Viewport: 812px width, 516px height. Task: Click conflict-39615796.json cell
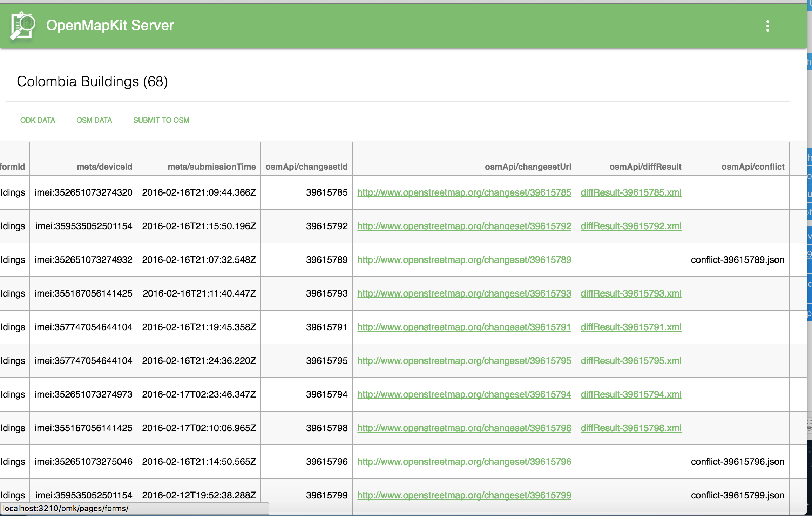click(x=738, y=462)
